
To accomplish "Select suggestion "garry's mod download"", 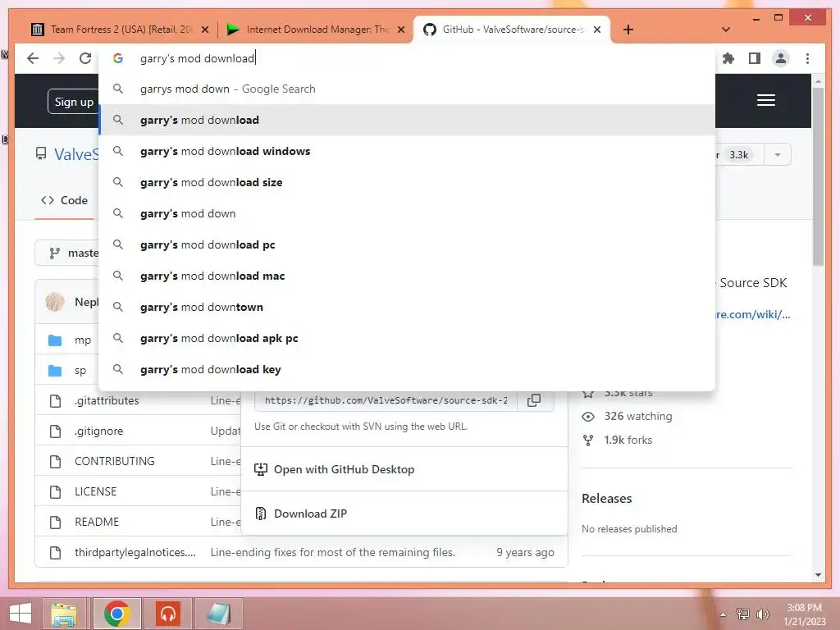I will click(407, 120).
